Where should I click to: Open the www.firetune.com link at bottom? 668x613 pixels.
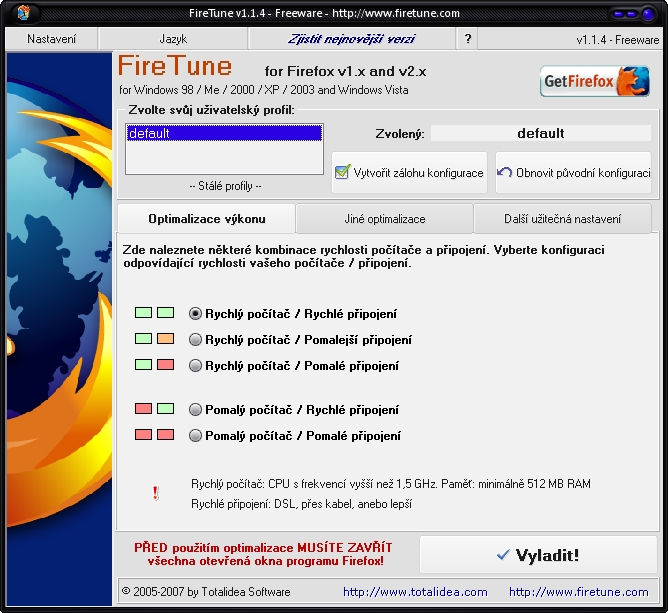pyautogui.click(x=579, y=592)
